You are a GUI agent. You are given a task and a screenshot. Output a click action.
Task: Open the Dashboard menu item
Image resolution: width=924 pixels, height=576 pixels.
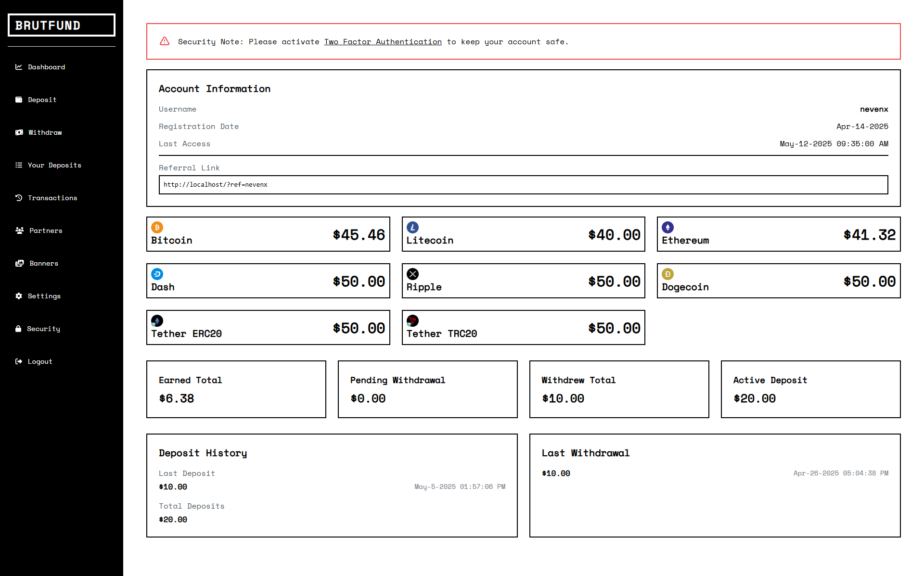click(46, 67)
